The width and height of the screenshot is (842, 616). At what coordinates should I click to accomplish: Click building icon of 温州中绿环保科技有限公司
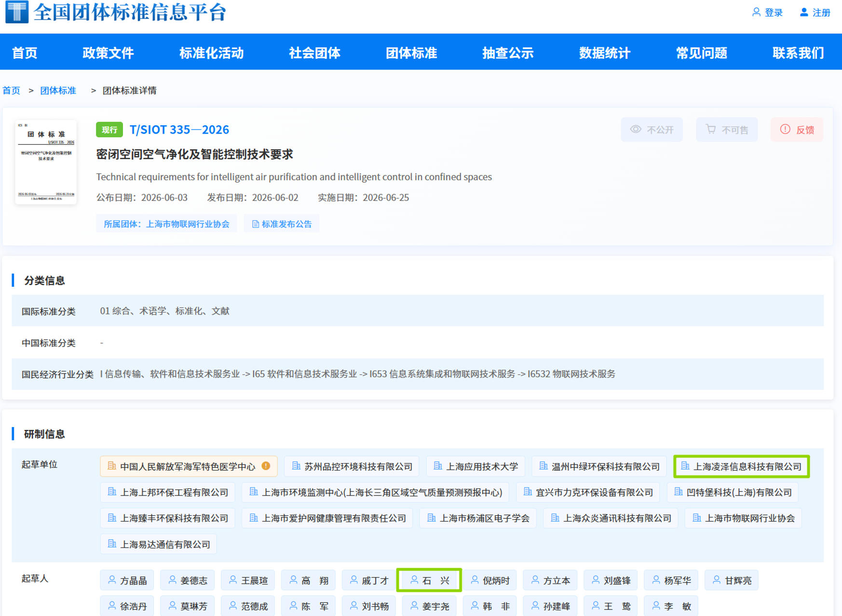click(x=543, y=466)
